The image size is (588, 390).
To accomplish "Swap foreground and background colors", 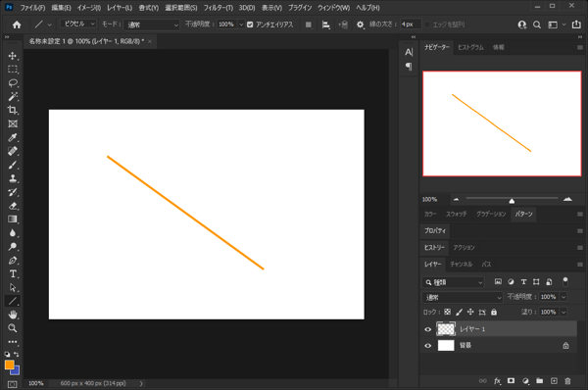I will (x=16, y=354).
